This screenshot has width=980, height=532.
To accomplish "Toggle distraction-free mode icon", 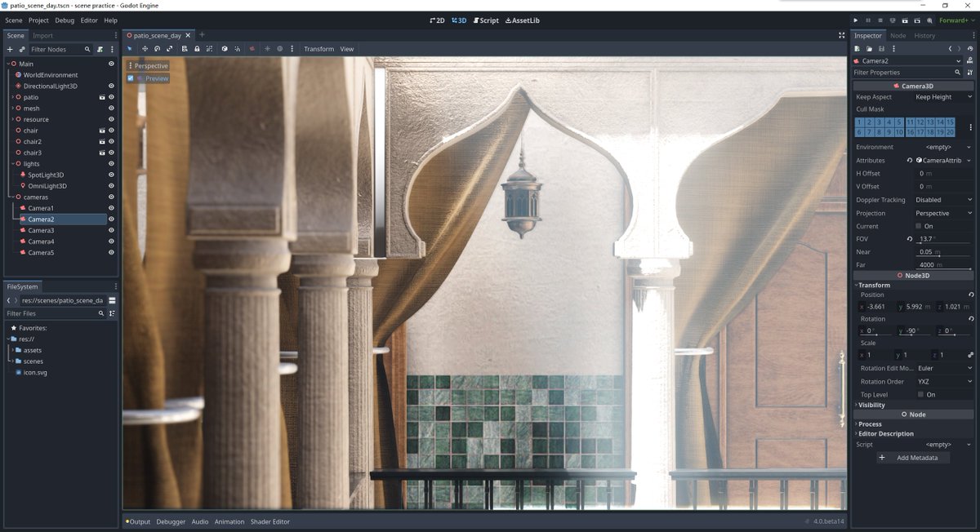I will click(842, 35).
